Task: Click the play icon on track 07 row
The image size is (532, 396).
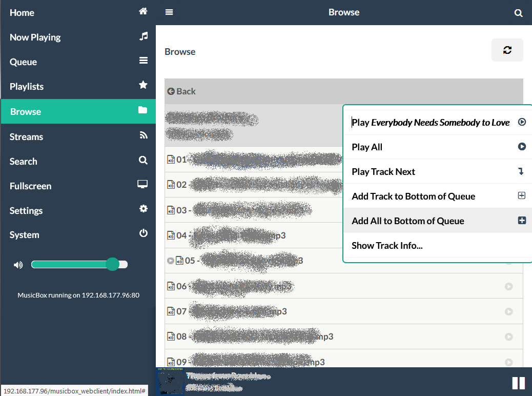Action: click(508, 311)
